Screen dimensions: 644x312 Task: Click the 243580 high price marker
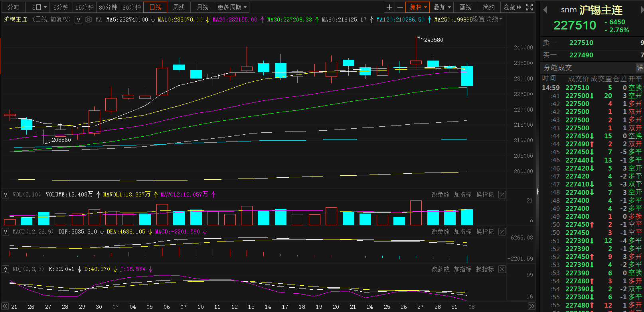pos(433,40)
